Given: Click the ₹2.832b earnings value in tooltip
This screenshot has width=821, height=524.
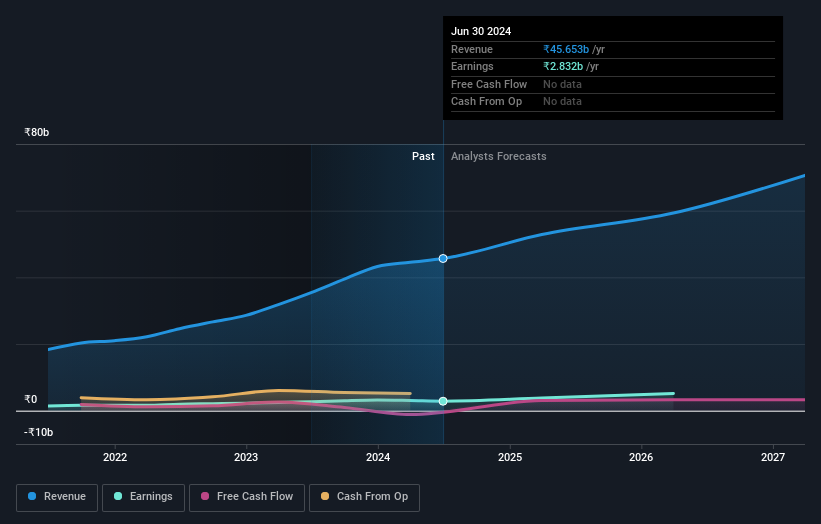Looking at the screenshot, I should click(563, 66).
